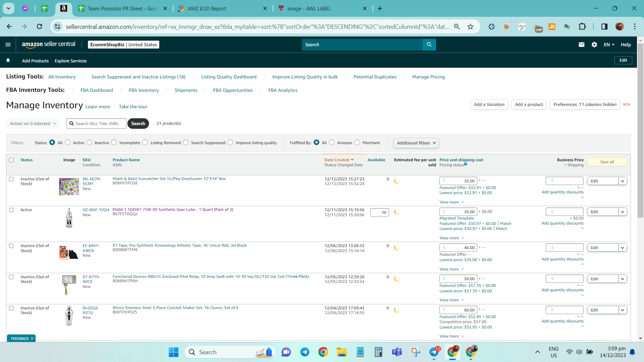
Task: Select Fulfilled By Amazon radio
Action: click(x=332, y=142)
